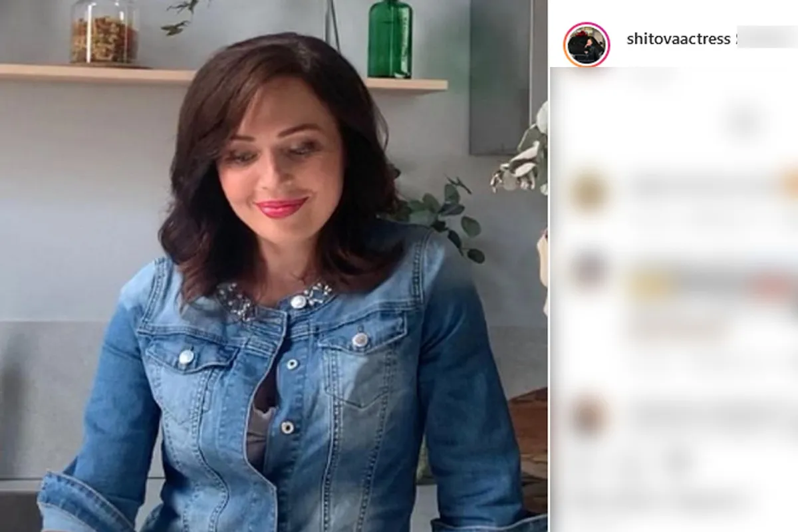Viewport: 798px width, 532px height.
Task: Open the shitovaactress profile avatar story
Action: click(587, 45)
